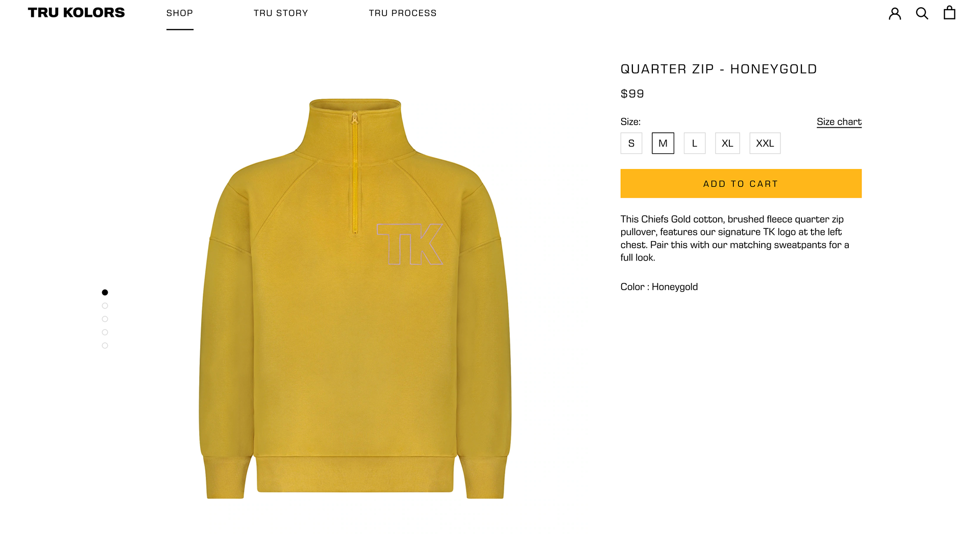Show the first product image dot

click(x=105, y=293)
